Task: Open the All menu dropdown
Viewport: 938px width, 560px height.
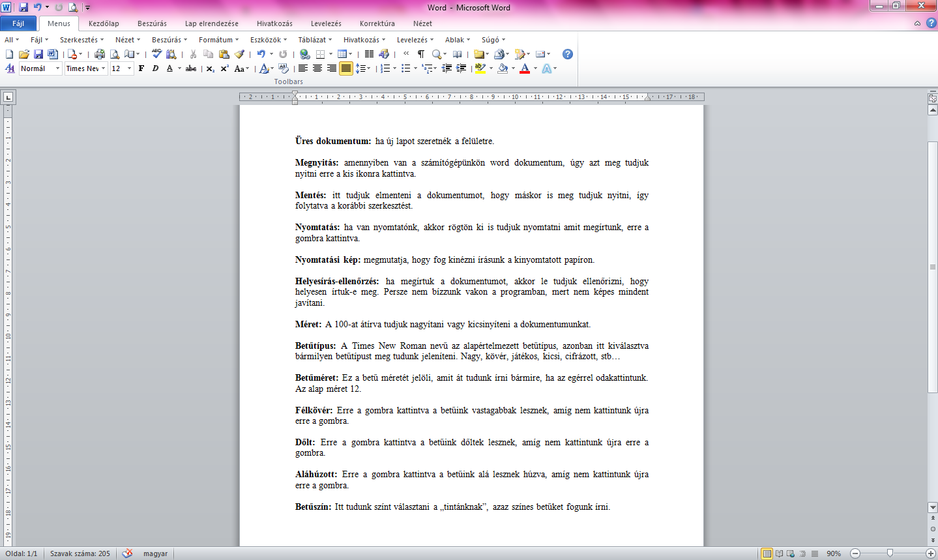Action: [12, 40]
